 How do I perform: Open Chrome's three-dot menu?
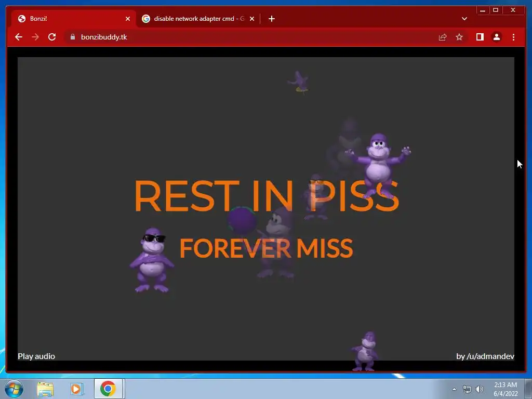[x=514, y=37]
